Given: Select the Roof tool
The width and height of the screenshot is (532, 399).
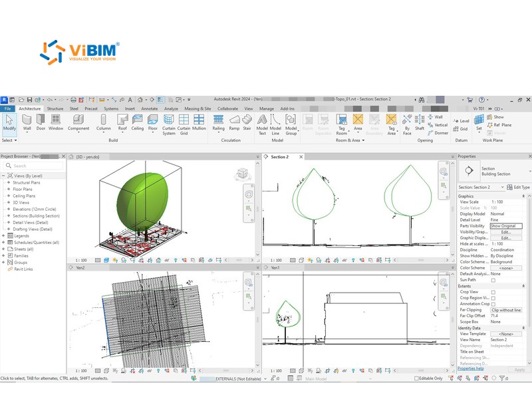Looking at the screenshot, I should [122, 123].
